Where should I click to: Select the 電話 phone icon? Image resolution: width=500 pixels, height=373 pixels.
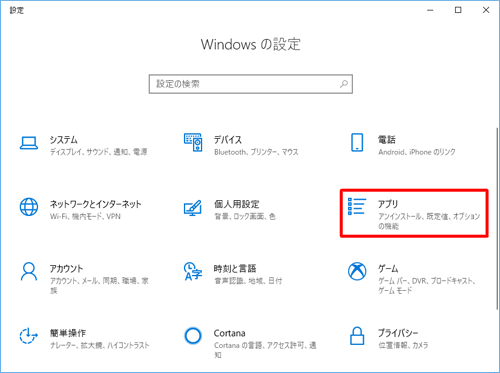pyautogui.click(x=357, y=143)
